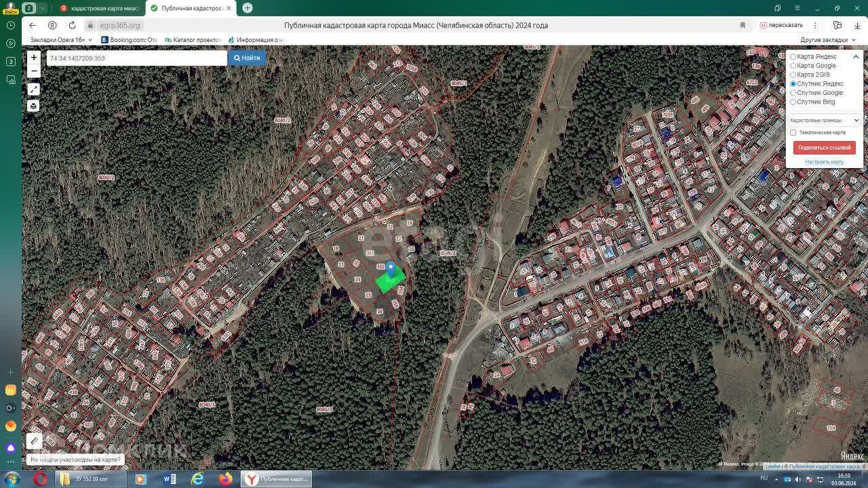Open browser main menu (hamburger)
The image size is (868, 488).
[797, 8]
